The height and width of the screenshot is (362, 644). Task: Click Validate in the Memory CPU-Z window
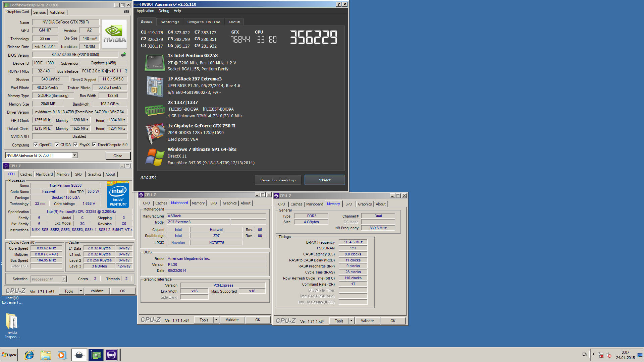click(367, 321)
